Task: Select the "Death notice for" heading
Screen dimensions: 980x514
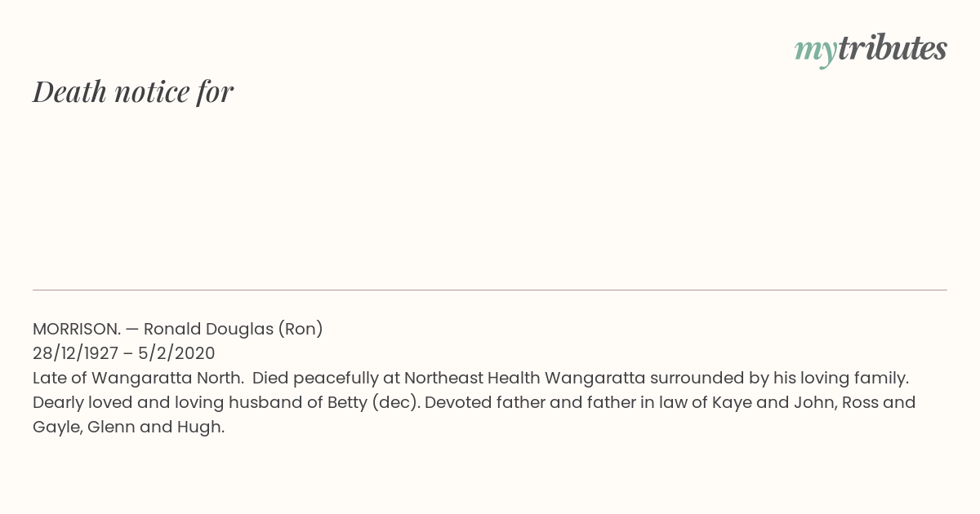Action: pos(133,91)
